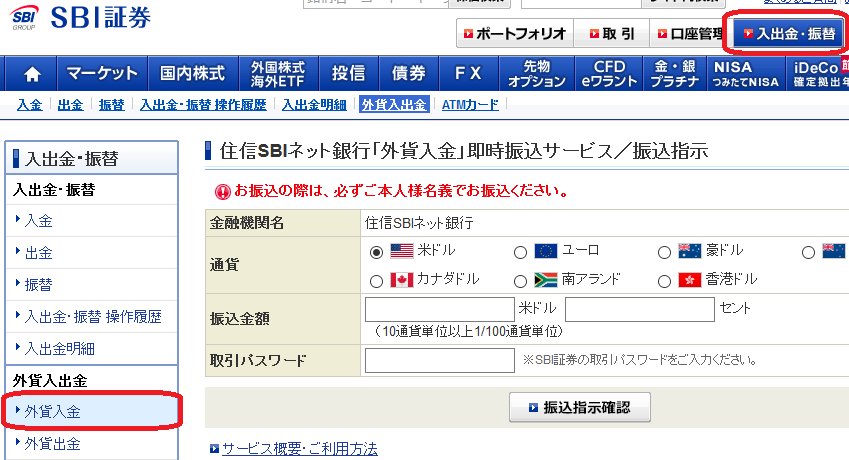Click the red warning exclamation icon

[x=223, y=192]
